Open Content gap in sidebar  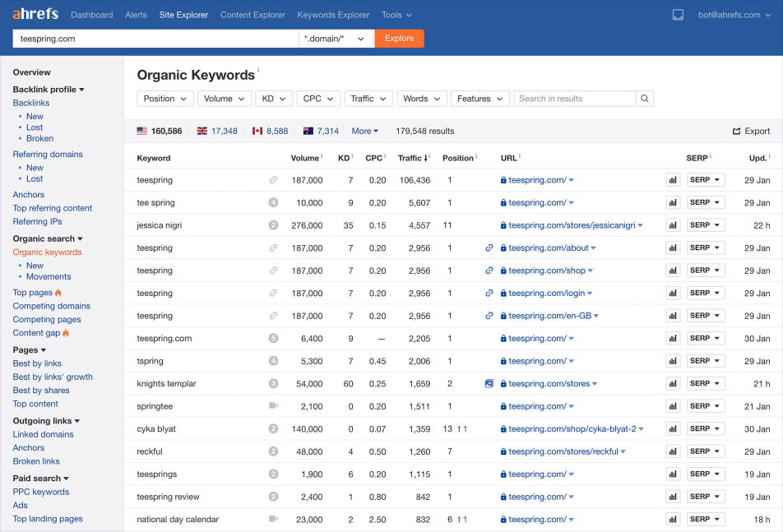(36, 333)
